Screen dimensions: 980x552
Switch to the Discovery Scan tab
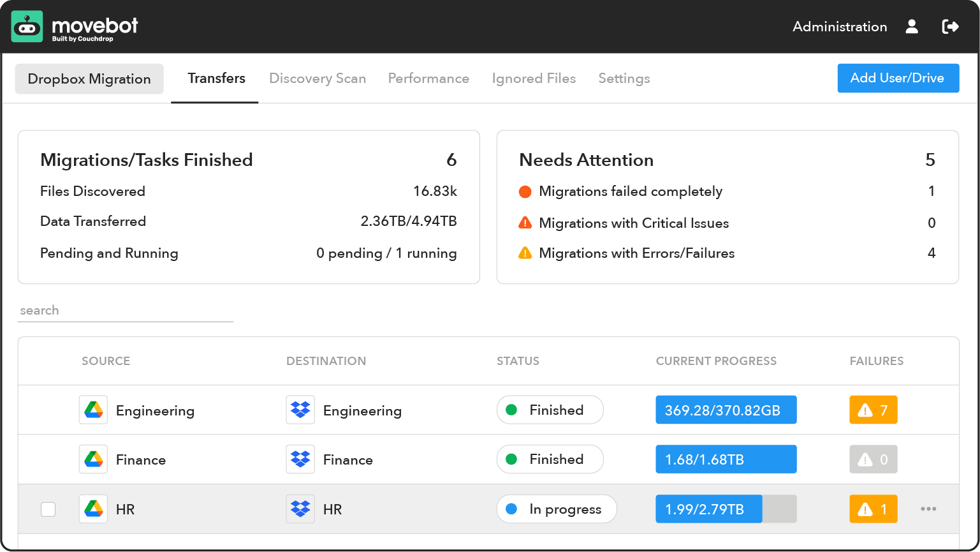click(318, 78)
